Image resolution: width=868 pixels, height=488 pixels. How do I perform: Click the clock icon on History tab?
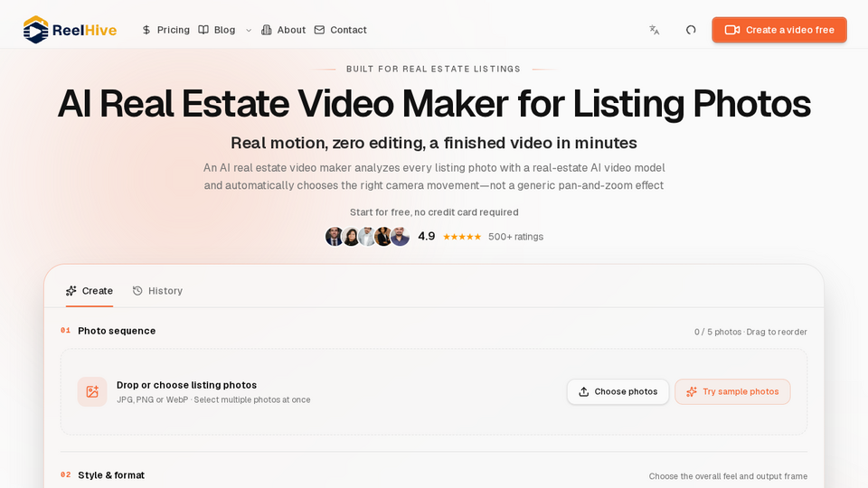pos(137,291)
